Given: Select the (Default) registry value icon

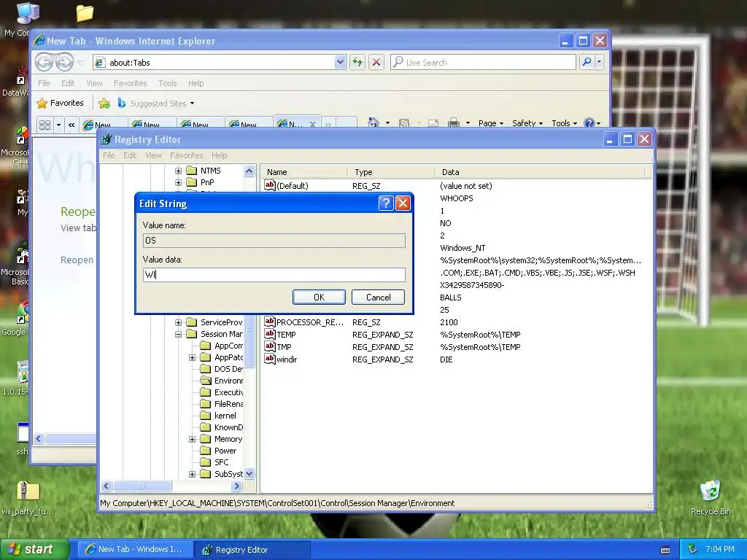Looking at the screenshot, I should [x=270, y=185].
